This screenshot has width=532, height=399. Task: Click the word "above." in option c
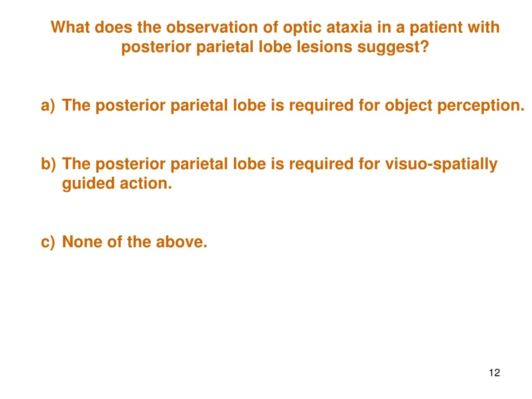182,241
